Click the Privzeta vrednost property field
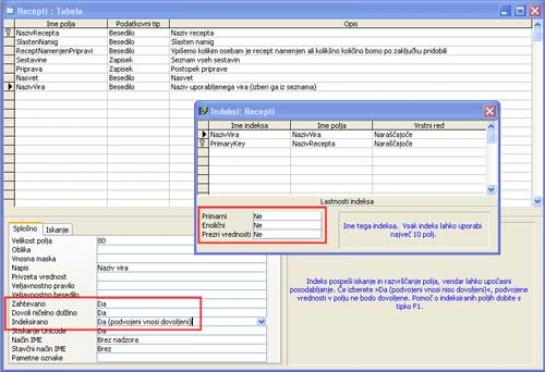Image resolution: width=545 pixels, height=372 pixels. click(181, 277)
